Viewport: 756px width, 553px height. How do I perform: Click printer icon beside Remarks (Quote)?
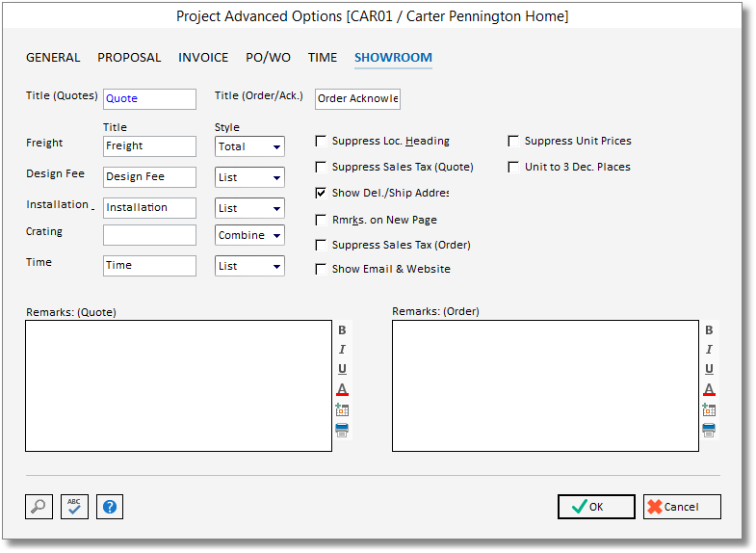coord(342,430)
